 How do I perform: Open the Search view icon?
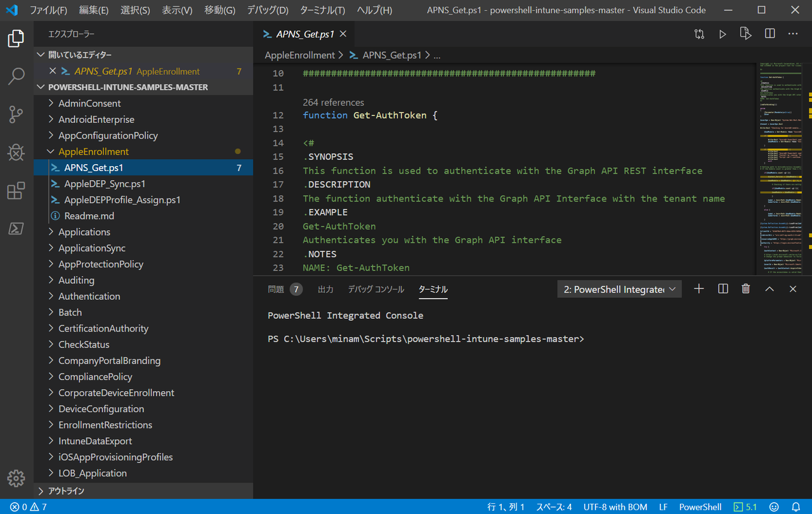point(16,76)
